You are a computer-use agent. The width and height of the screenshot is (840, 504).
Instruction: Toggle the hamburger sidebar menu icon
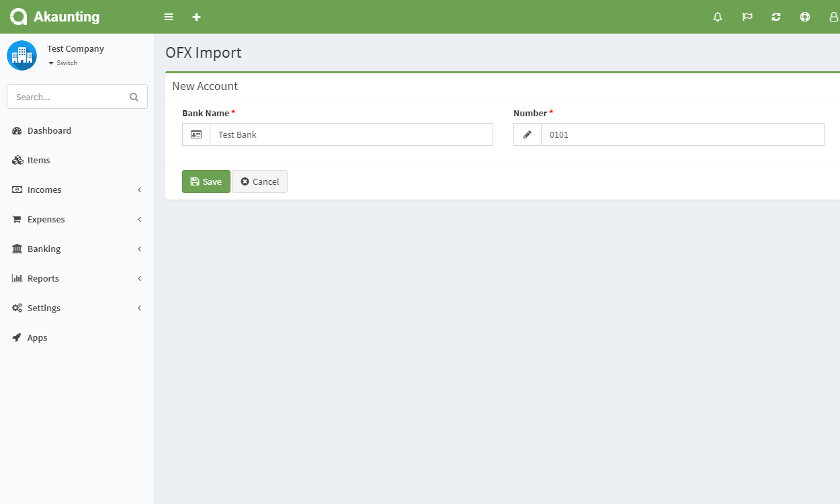169,17
